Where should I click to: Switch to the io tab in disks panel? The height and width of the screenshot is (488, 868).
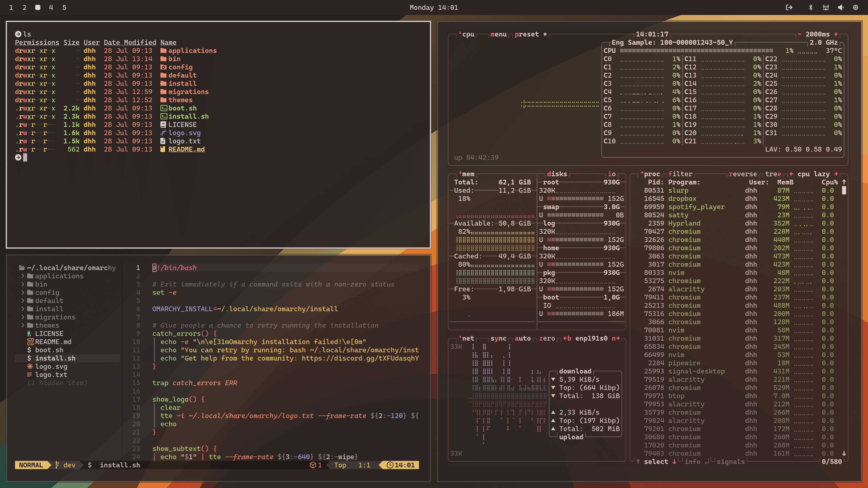[x=612, y=174]
